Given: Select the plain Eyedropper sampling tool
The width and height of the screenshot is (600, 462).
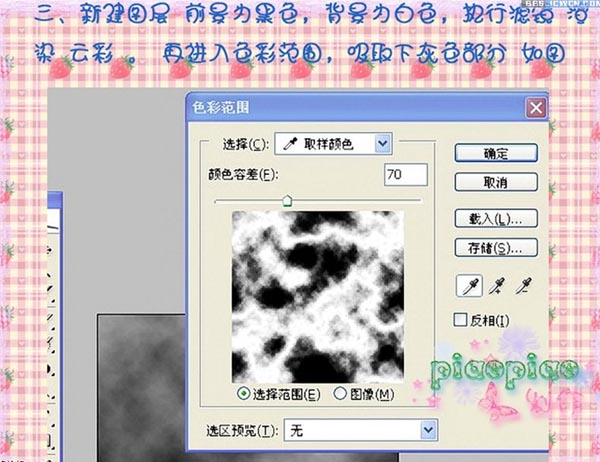Looking at the screenshot, I should 468,287.
